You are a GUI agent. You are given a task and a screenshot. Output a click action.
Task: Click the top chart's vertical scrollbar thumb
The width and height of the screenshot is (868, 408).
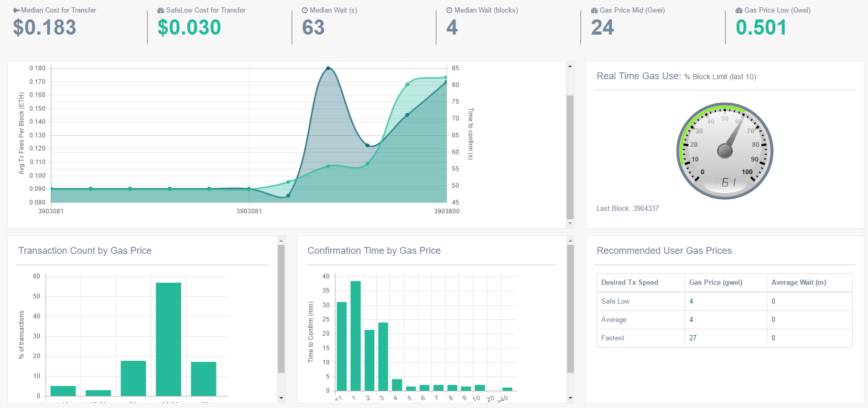pos(570,157)
